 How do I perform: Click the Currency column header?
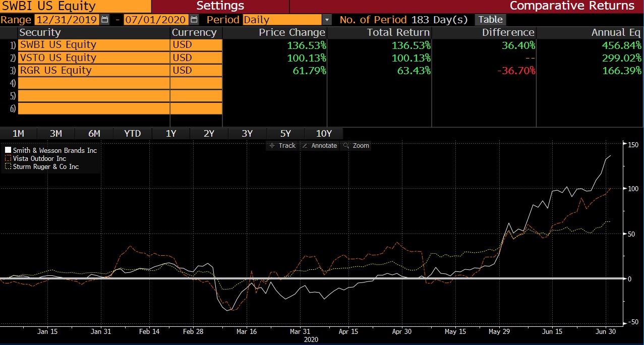196,32
